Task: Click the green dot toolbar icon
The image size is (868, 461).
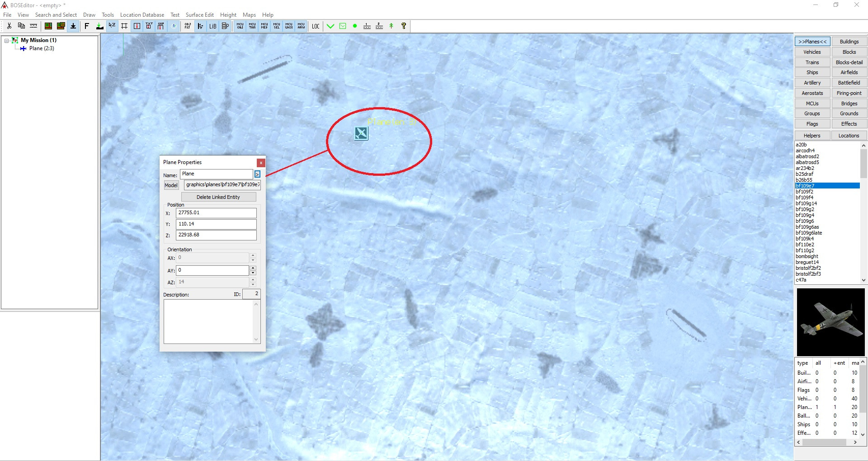Action: point(355,26)
